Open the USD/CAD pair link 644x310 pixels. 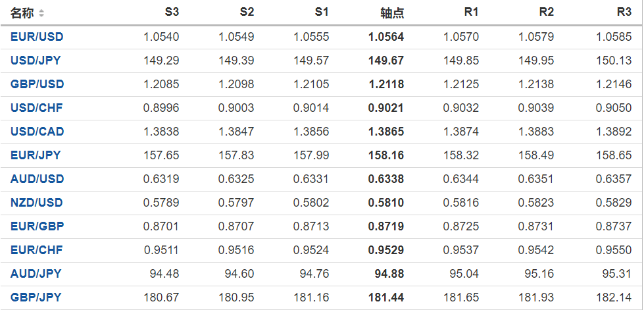(37, 132)
